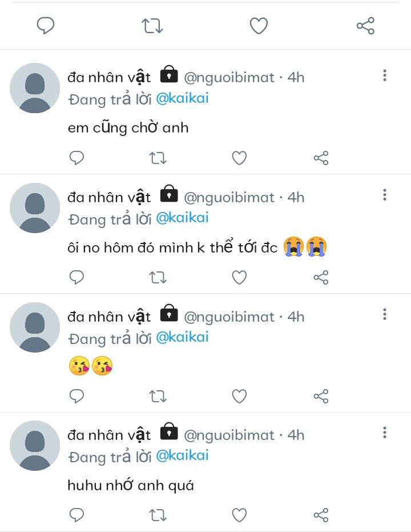Retweet the kissing emoji tweet

click(158, 396)
